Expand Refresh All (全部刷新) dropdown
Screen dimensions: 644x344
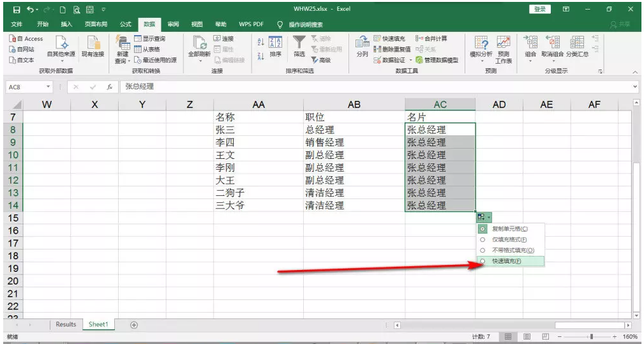click(200, 61)
